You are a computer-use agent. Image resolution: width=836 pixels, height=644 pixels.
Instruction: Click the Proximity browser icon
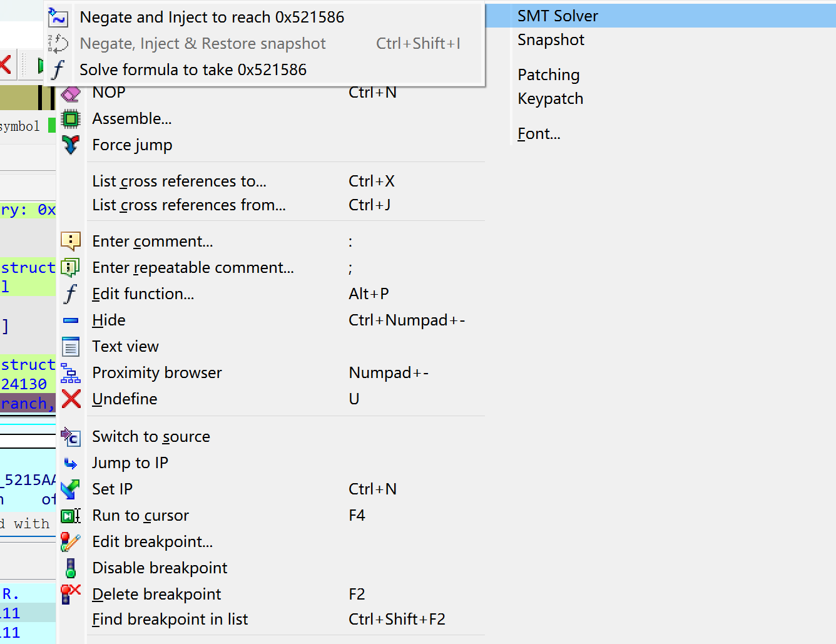coord(71,373)
